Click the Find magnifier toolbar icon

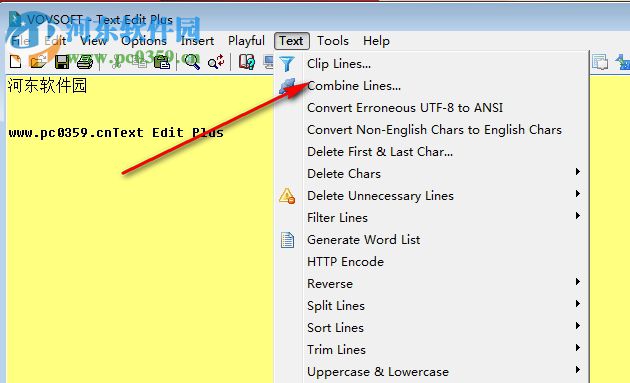point(192,62)
